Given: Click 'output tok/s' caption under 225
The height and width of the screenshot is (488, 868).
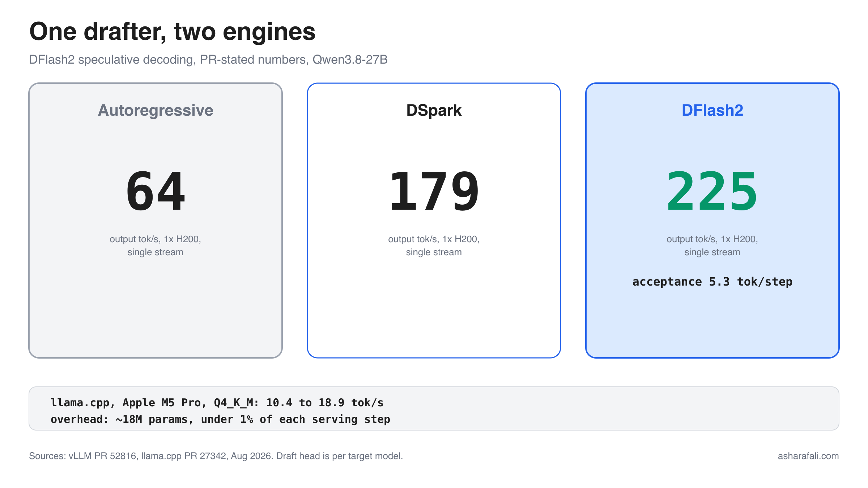Looking at the screenshot, I should [712, 245].
